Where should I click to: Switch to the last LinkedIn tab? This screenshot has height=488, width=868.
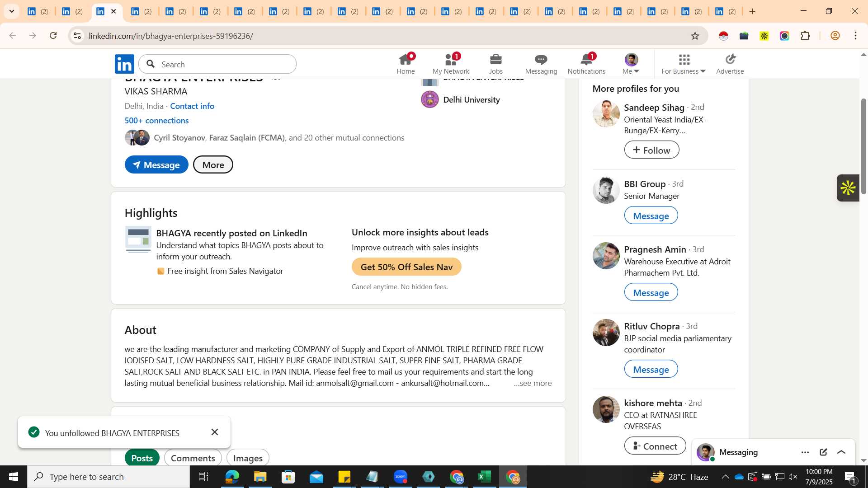pos(725,11)
